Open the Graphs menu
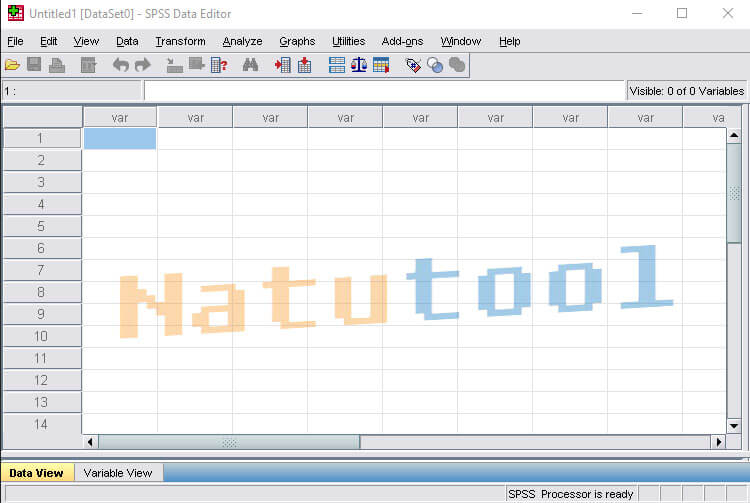This screenshot has width=750, height=503. click(x=297, y=41)
